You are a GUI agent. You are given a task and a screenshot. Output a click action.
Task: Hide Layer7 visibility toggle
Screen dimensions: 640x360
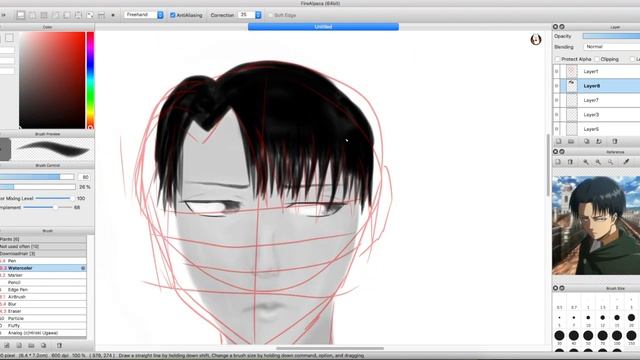pyautogui.click(x=556, y=100)
